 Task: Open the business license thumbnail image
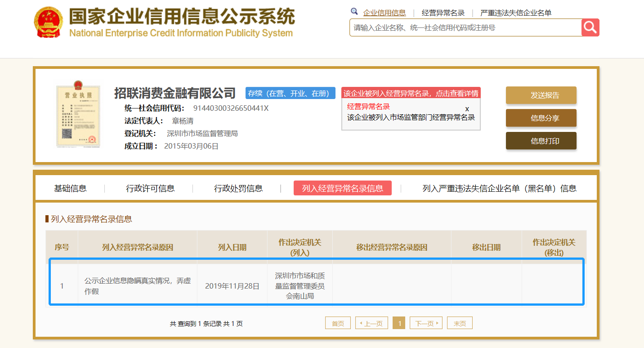click(x=78, y=114)
